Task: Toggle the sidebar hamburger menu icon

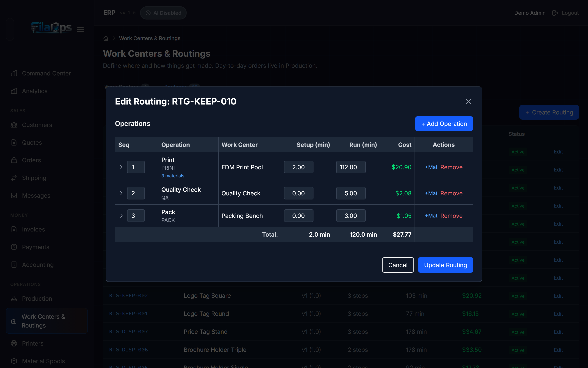Action: (80, 29)
